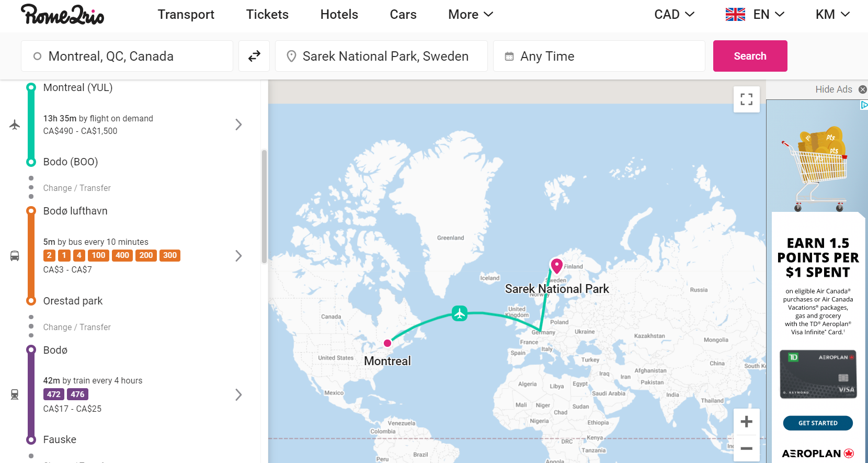This screenshot has height=463, width=868.
Task: Expand the 5m bus segment details
Action: [x=238, y=256]
